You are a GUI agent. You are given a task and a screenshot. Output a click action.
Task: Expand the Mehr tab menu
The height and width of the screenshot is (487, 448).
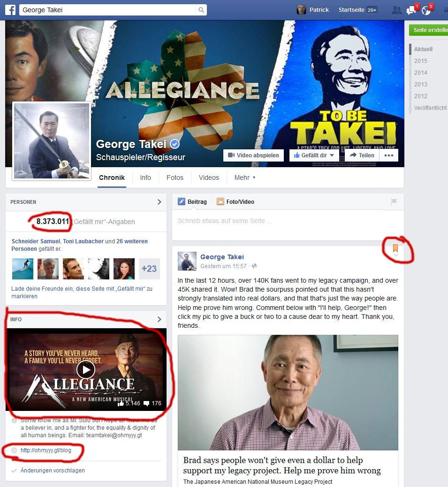(245, 178)
